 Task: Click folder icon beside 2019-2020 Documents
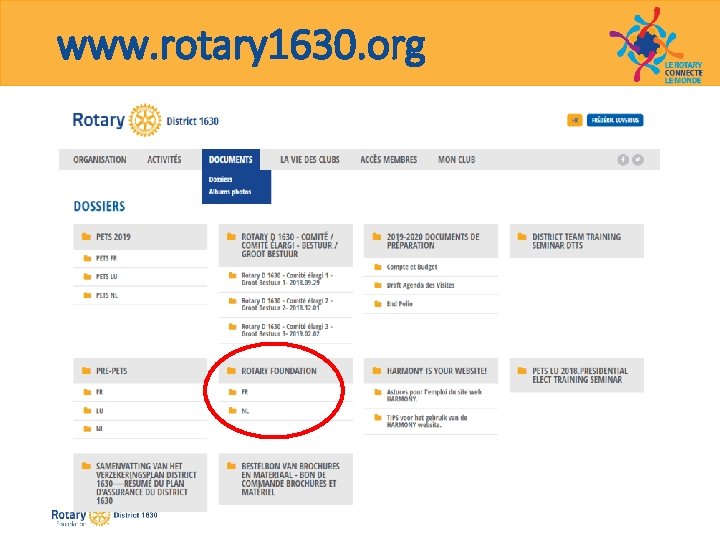(x=377, y=237)
